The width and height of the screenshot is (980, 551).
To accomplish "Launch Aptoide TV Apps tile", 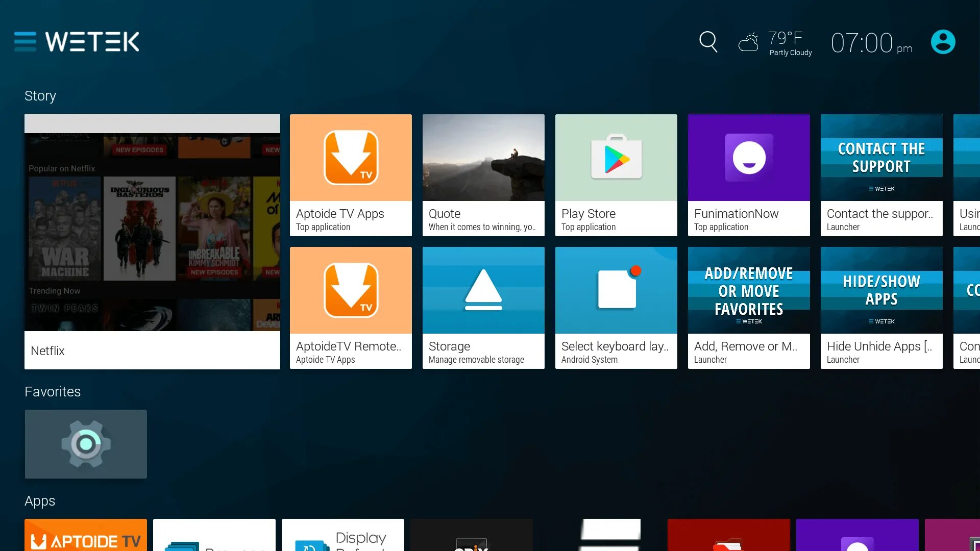I will tap(351, 175).
